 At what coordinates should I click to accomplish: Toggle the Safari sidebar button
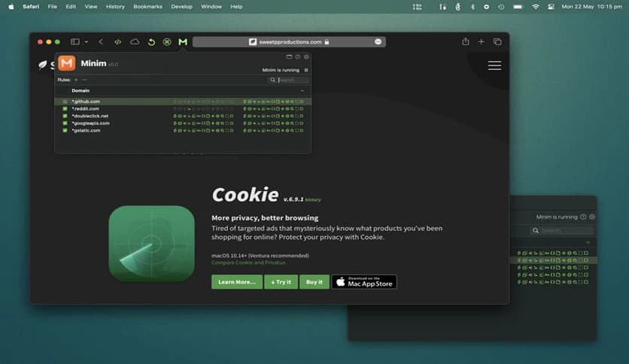[x=75, y=41]
